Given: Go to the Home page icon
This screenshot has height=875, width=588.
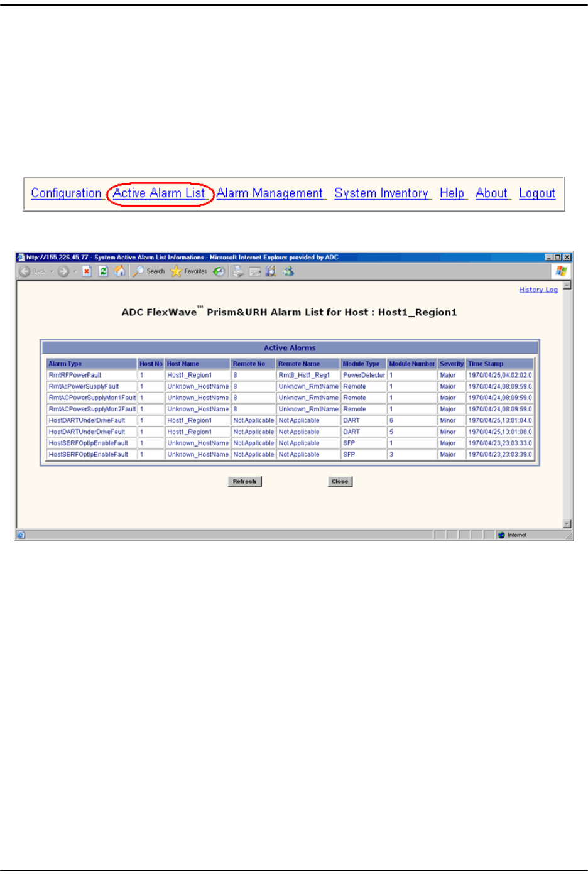Looking at the screenshot, I should pyautogui.click(x=119, y=271).
